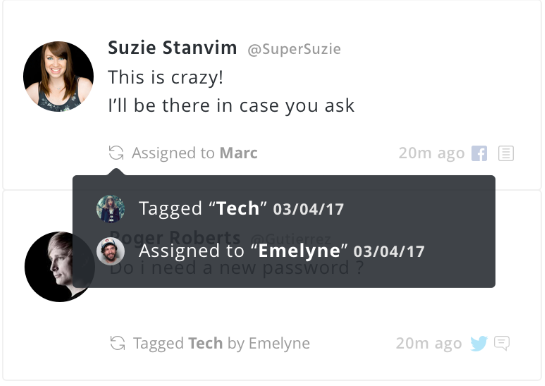
Task: Click the @SuperSuzie handle
Action: tap(294, 49)
